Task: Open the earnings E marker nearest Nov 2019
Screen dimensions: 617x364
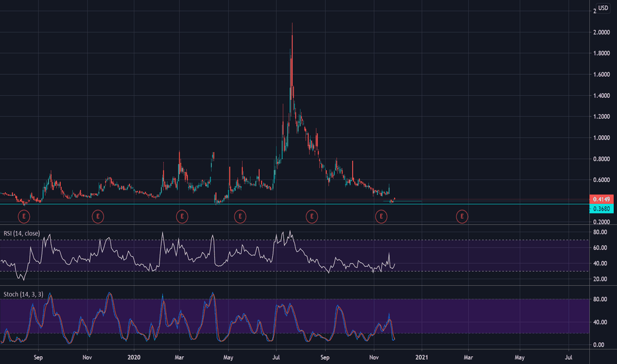Action: [x=97, y=216]
